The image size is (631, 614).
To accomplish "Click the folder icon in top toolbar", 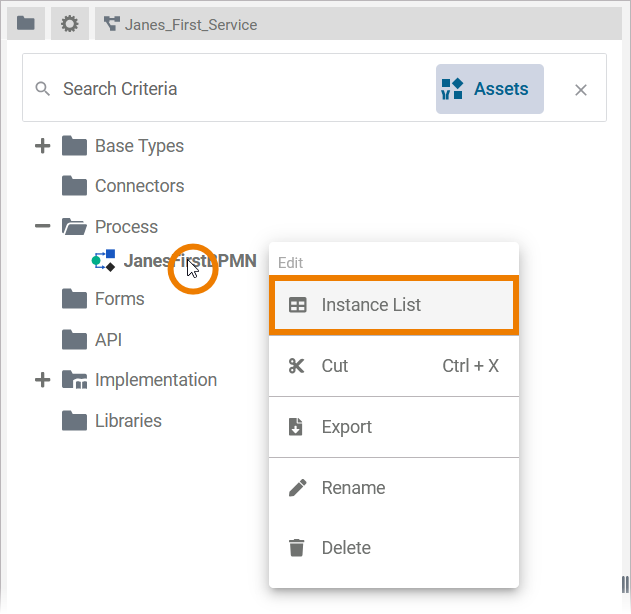I will pos(26,23).
